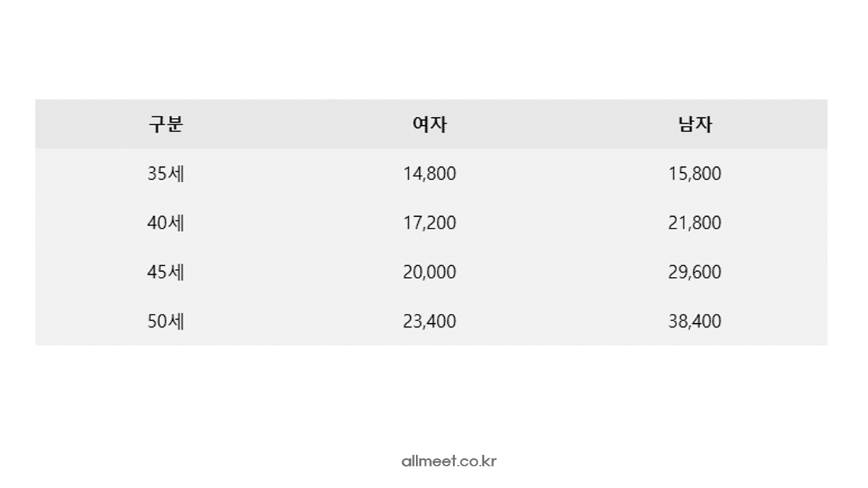Image resolution: width=868 pixels, height=488 pixels.
Task: Select the 38,400 value cell
Action: [x=694, y=321]
